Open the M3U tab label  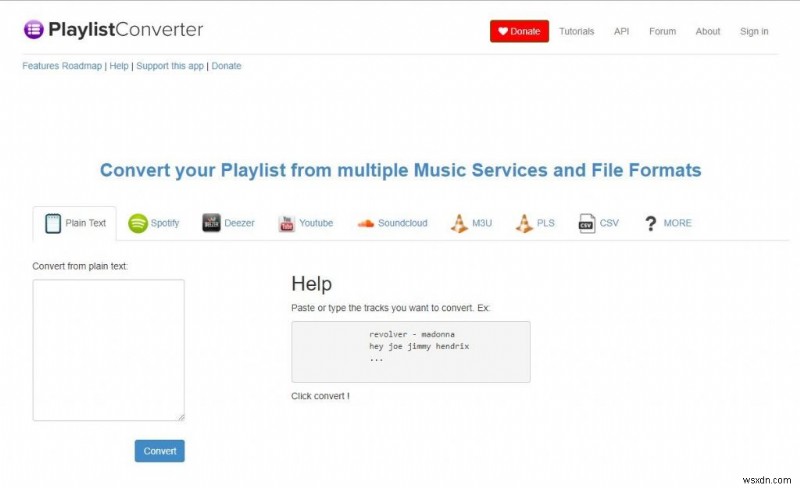(482, 223)
